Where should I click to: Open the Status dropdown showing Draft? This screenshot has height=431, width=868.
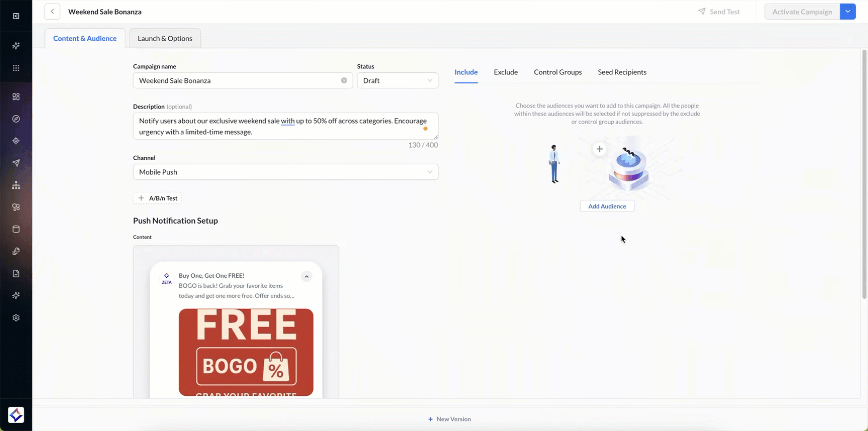pyautogui.click(x=397, y=80)
